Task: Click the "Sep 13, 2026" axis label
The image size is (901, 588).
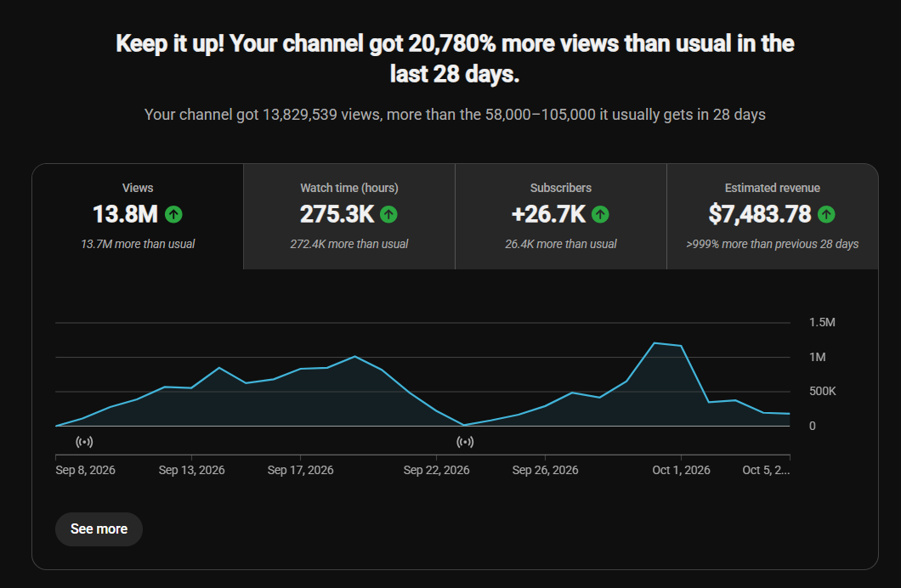Action: (192, 470)
